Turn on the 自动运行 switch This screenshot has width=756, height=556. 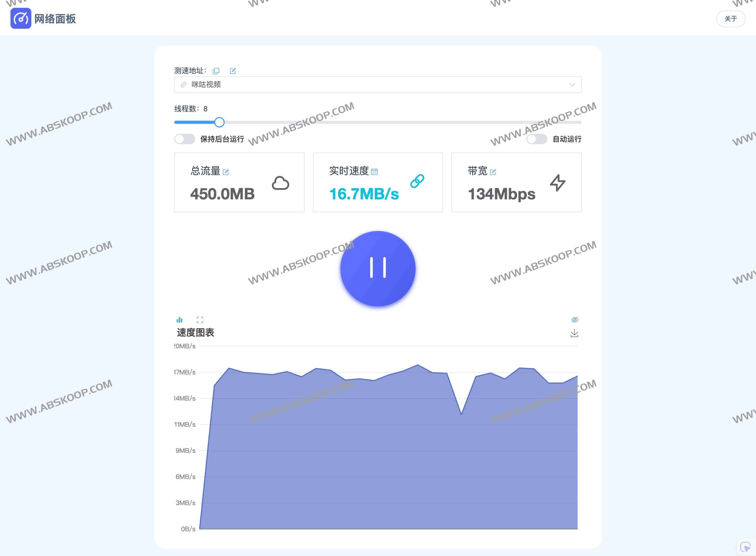click(x=537, y=139)
